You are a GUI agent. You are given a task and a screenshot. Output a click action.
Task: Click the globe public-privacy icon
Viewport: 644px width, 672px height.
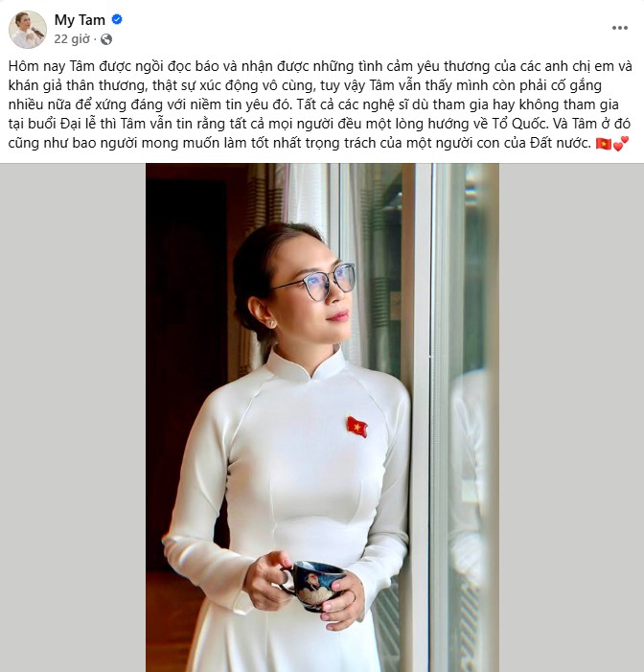tap(106, 39)
